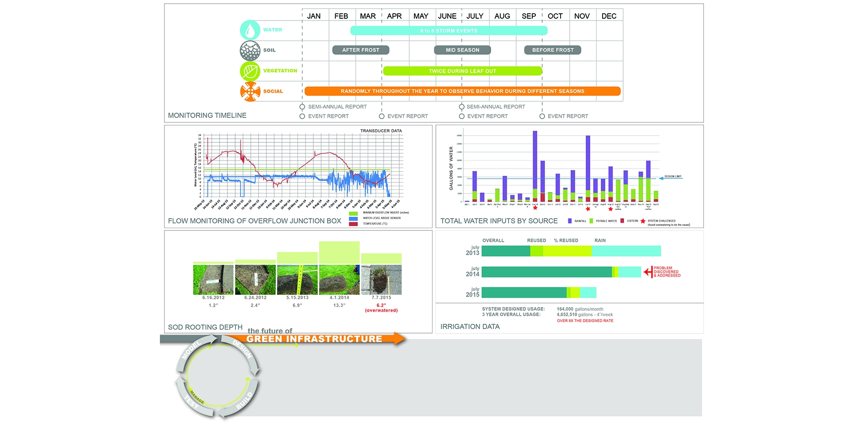This screenshot has height=423, width=868.
Task: Select the green Vegetation leaf icon
Action: tap(250, 71)
